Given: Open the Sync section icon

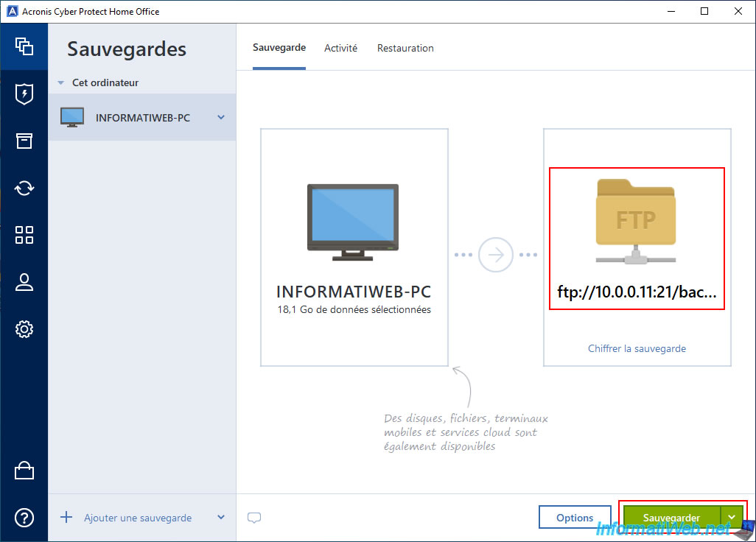Looking at the screenshot, I should (x=24, y=188).
